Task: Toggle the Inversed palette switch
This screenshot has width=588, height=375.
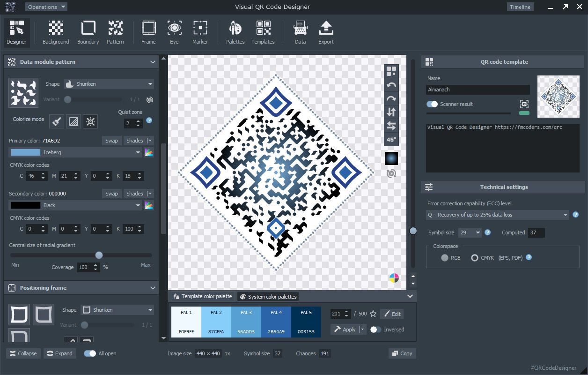Action: (x=375, y=330)
